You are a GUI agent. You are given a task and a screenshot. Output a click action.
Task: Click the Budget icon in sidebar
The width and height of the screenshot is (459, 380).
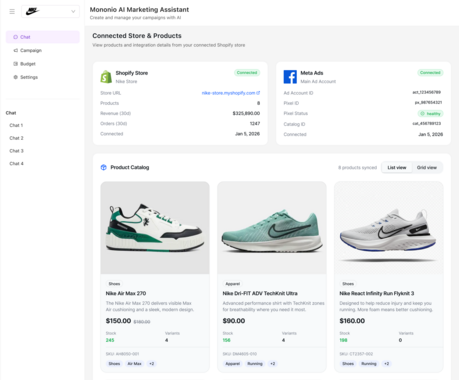tap(15, 64)
